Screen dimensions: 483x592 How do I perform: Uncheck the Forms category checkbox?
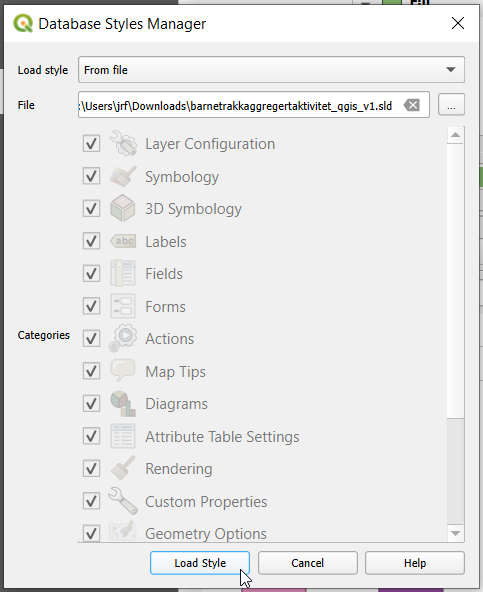(91, 306)
